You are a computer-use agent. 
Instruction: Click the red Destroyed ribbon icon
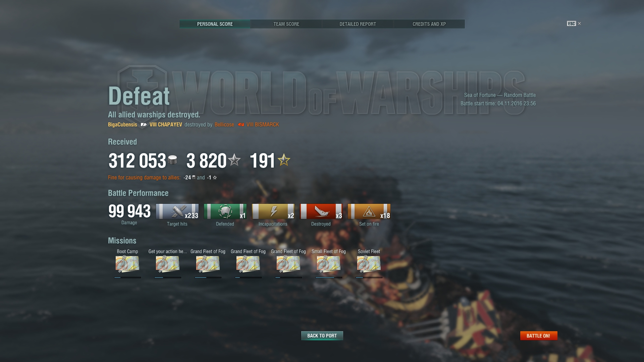point(321,212)
